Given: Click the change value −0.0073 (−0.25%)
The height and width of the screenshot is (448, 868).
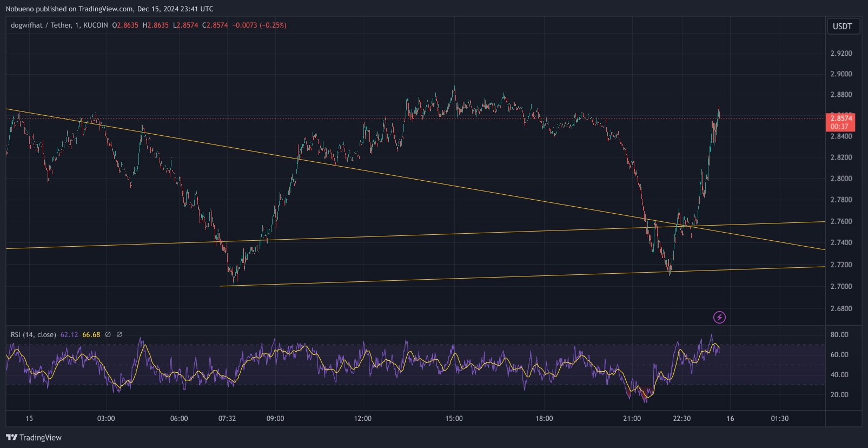Looking at the screenshot, I should [x=260, y=25].
